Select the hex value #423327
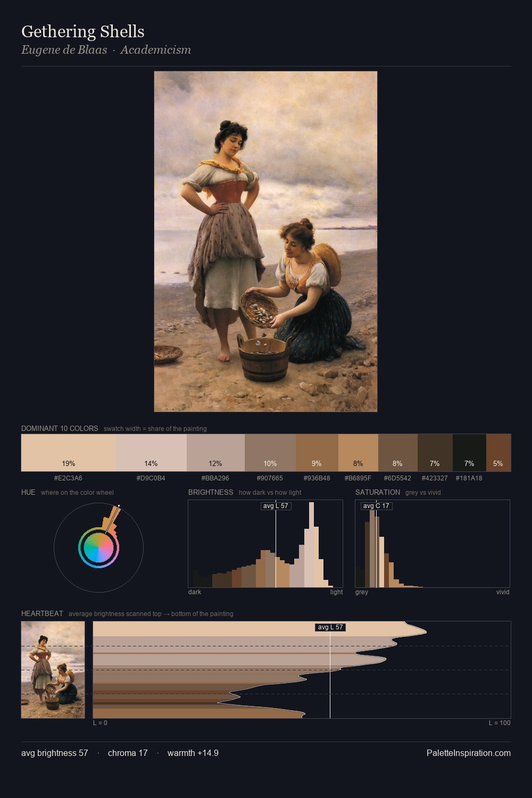The width and height of the screenshot is (532, 798). (435, 478)
